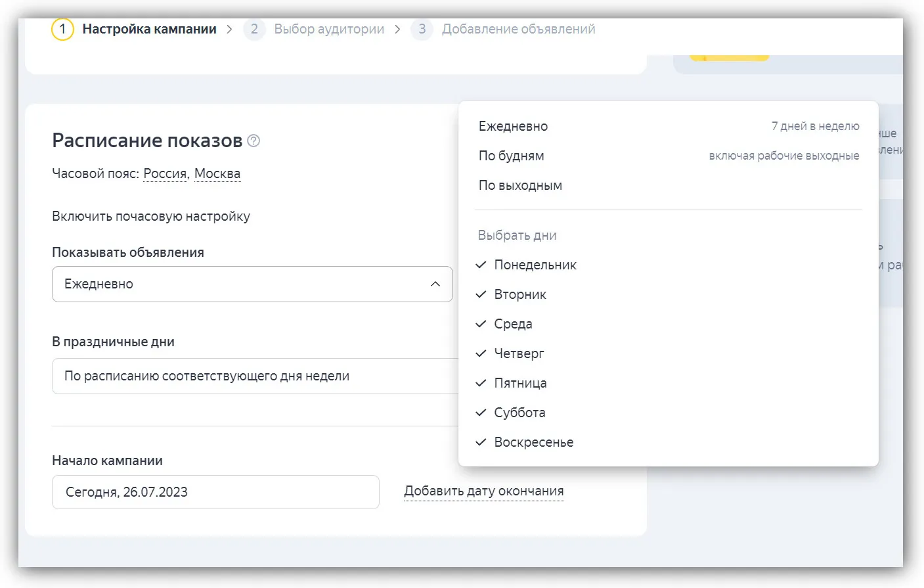Image resolution: width=924 pixels, height=588 pixels.
Task: Click Включить почасовую настройку
Action: point(151,216)
